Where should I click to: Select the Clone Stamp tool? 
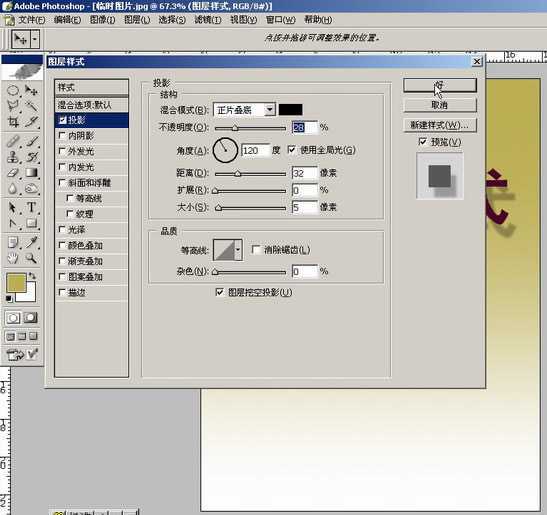13,157
